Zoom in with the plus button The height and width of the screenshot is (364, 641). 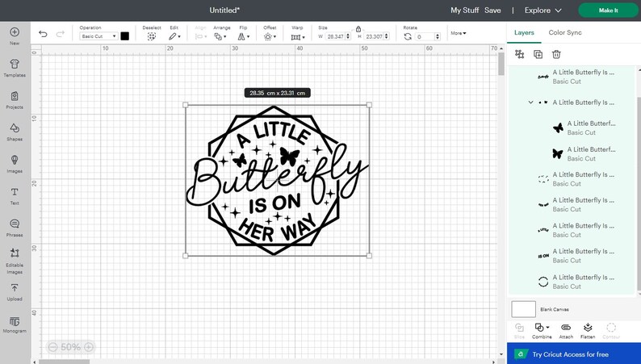tap(89, 347)
